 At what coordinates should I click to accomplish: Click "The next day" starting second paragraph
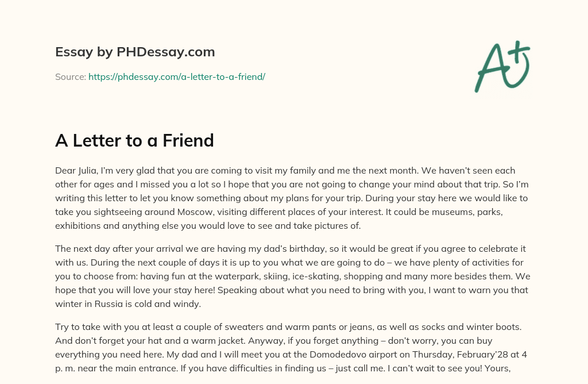coord(80,249)
